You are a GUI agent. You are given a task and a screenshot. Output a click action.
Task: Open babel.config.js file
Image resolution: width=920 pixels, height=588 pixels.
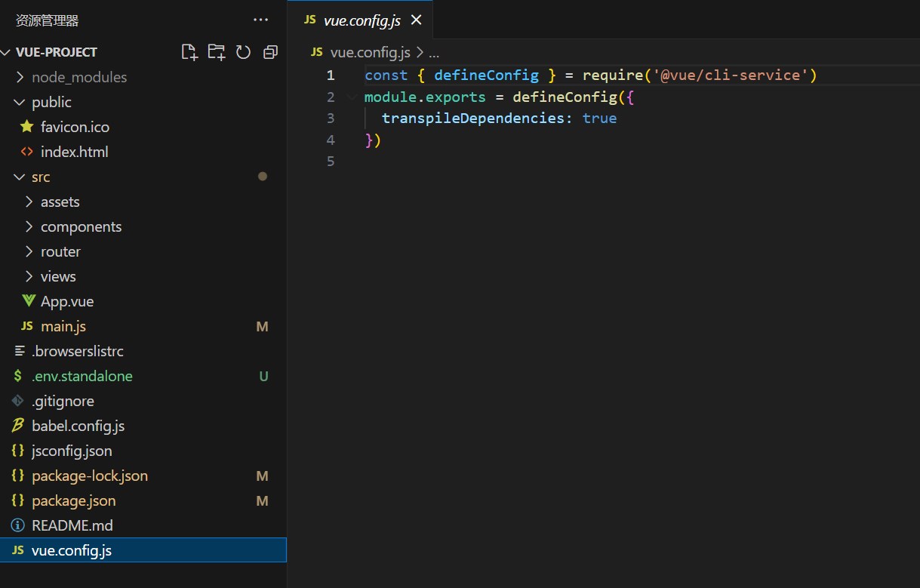78,426
